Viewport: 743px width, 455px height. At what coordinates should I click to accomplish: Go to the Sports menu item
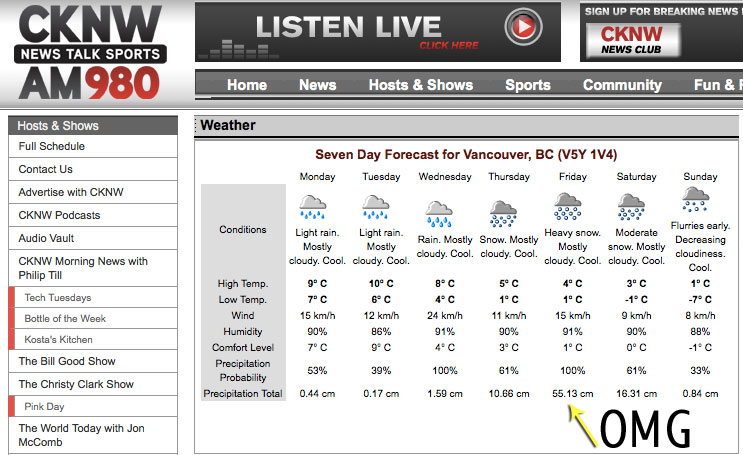pyautogui.click(x=528, y=85)
